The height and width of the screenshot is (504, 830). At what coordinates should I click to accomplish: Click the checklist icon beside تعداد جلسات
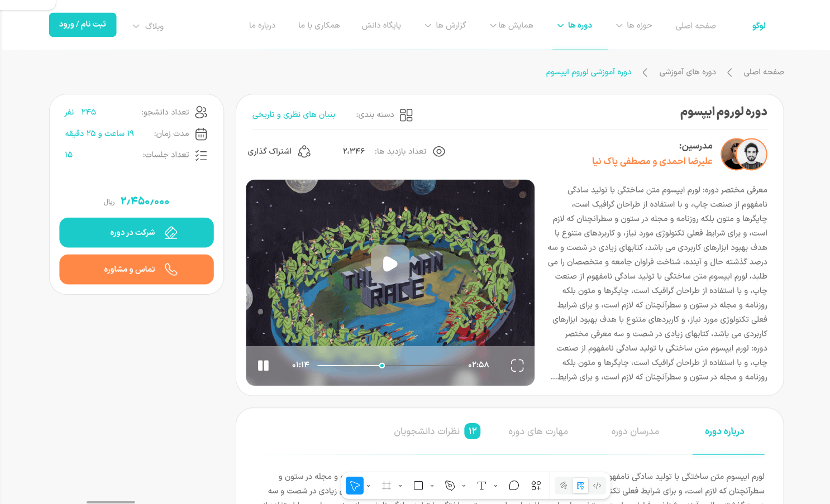pyautogui.click(x=201, y=155)
